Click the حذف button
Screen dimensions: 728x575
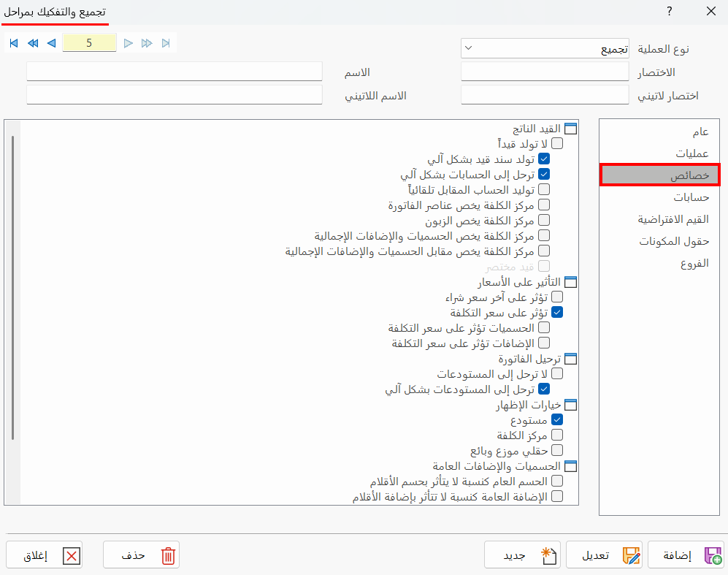[x=141, y=555]
